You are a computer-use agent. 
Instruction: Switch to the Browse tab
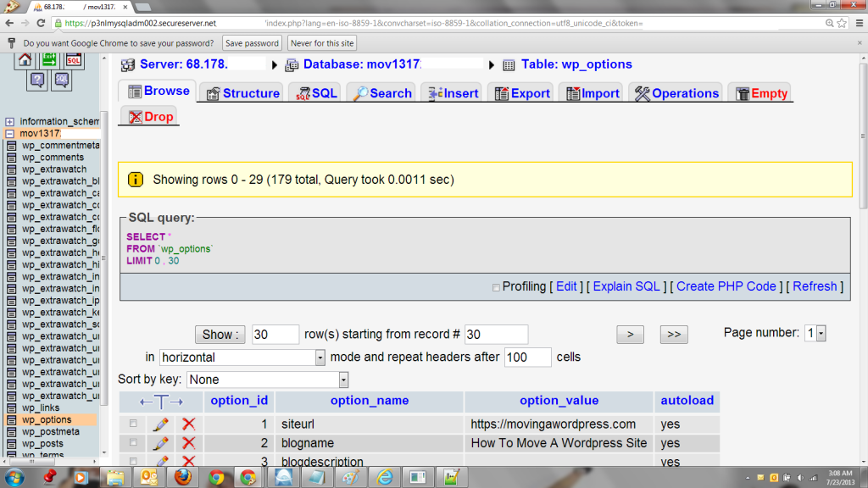(x=159, y=91)
